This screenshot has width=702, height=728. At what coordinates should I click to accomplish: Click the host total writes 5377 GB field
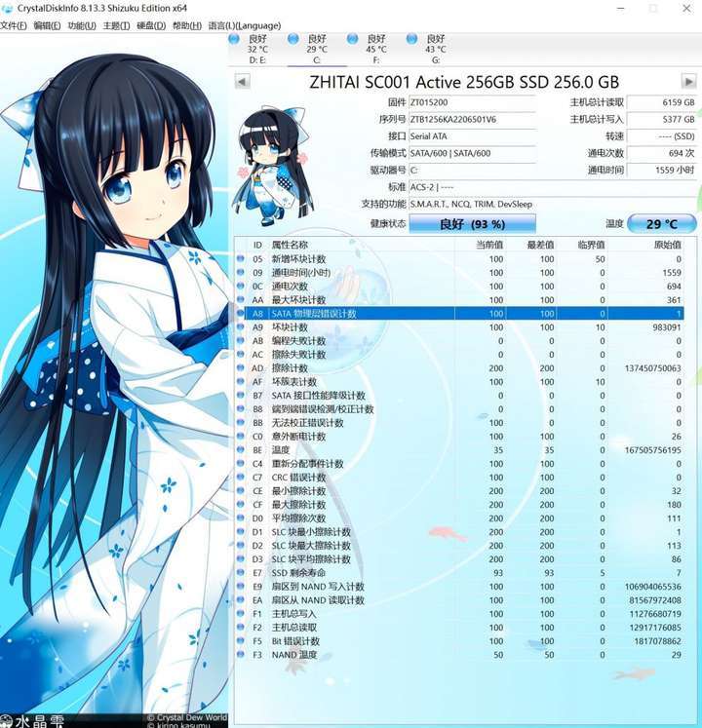(662, 119)
